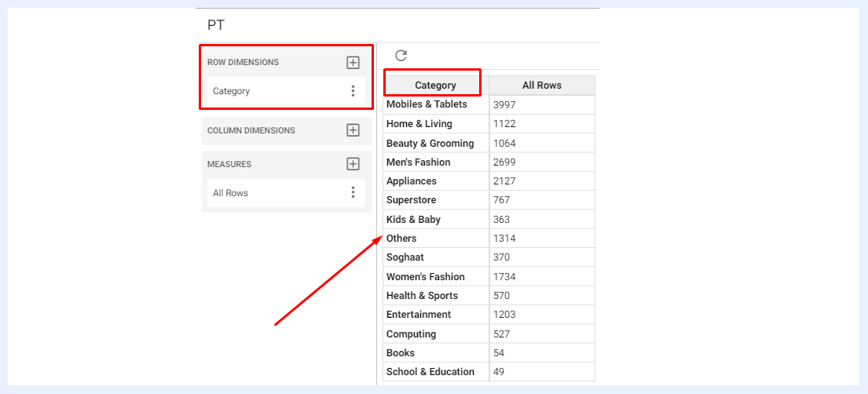Click the value 2127
This screenshot has width=868, height=394.
[504, 181]
